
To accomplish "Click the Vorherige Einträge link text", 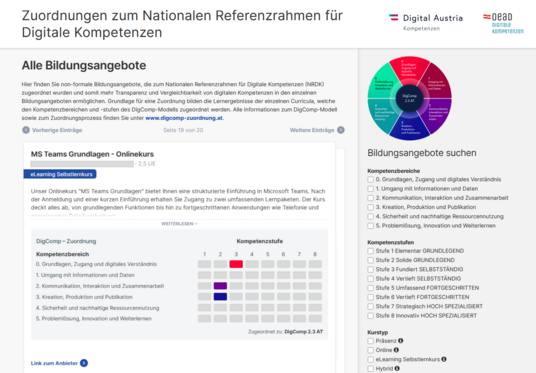I will click(x=57, y=130).
